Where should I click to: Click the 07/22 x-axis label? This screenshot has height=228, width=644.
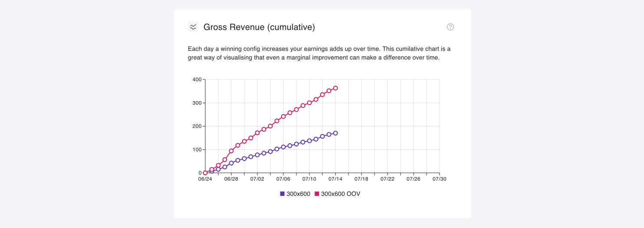click(388, 178)
